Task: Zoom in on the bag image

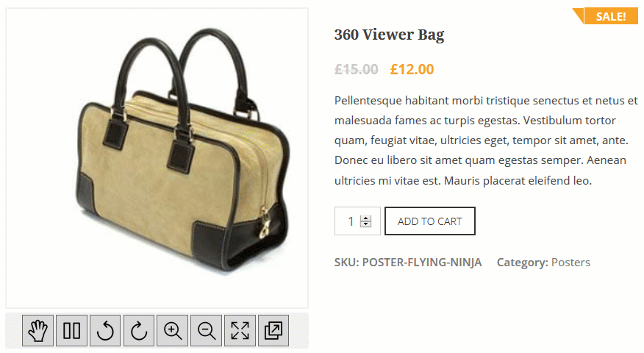Action: click(x=173, y=330)
